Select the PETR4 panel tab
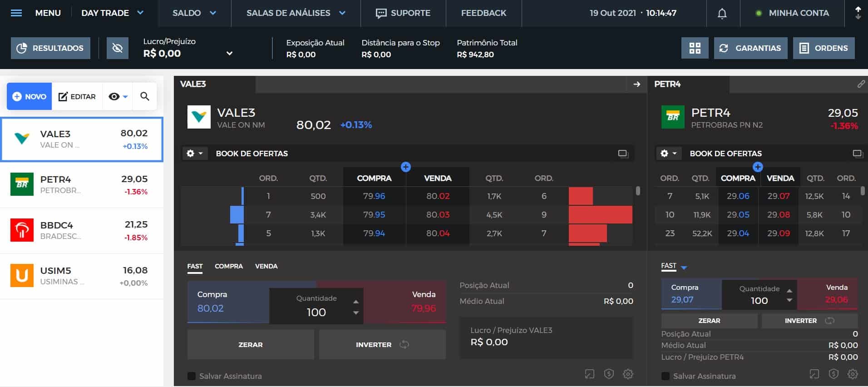This screenshot has width=868, height=387. click(688, 84)
